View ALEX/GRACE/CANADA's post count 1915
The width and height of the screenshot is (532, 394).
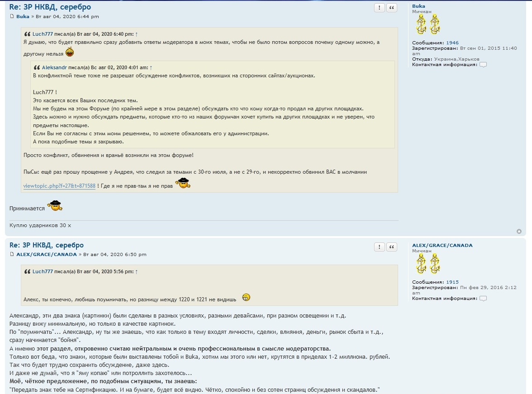[x=452, y=282]
